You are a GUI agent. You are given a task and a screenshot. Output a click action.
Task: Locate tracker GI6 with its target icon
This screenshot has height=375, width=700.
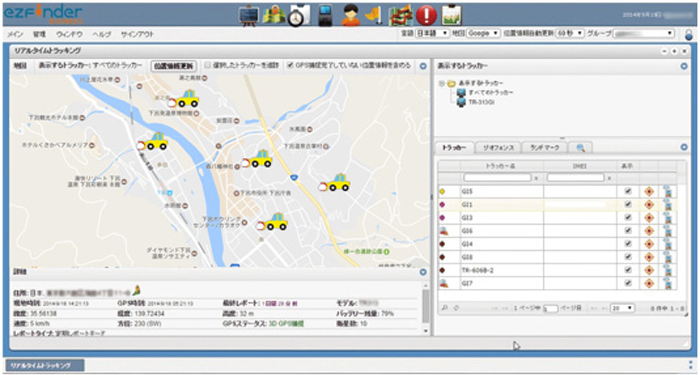tap(649, 231)
